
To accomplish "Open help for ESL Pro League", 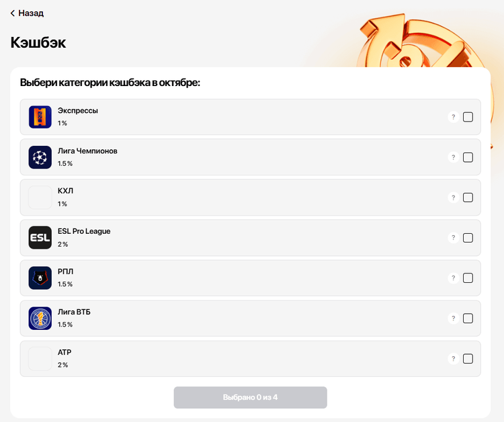I will point(454,238).
